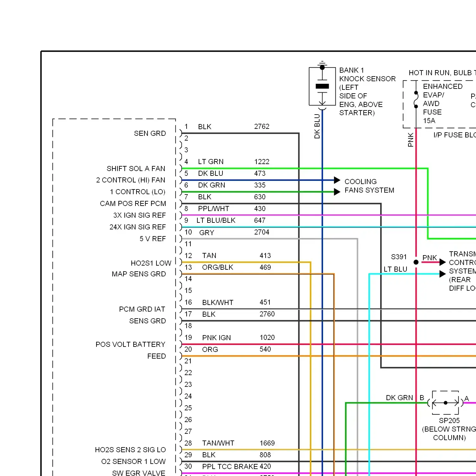476x476 pixels.
Task: Click wire number 630
Action: (260, 197)
